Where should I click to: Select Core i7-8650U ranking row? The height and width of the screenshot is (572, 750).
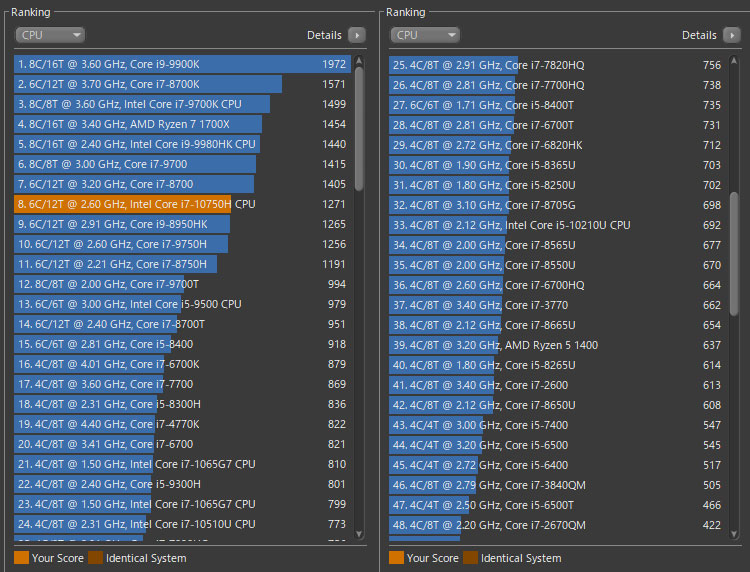pyautogui.click(x=558, y=405)
